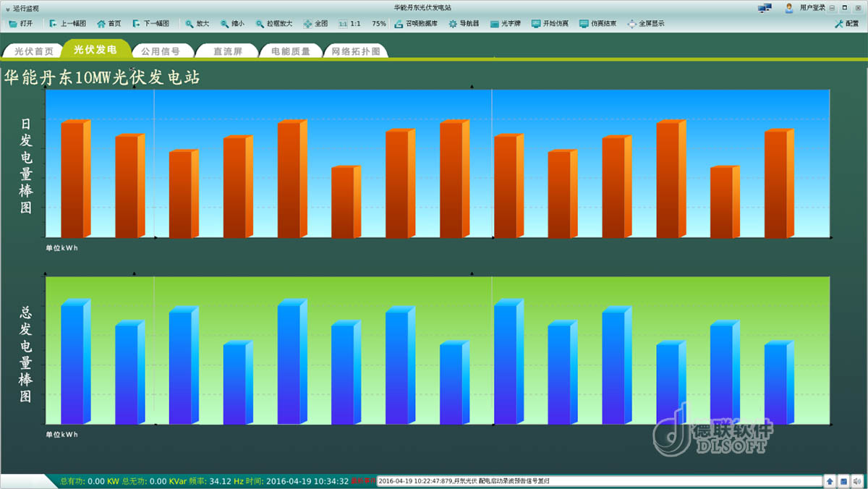Click the 75% zoom level box
The height and width of the screenshot is (489, 868).
pos(379,23)
